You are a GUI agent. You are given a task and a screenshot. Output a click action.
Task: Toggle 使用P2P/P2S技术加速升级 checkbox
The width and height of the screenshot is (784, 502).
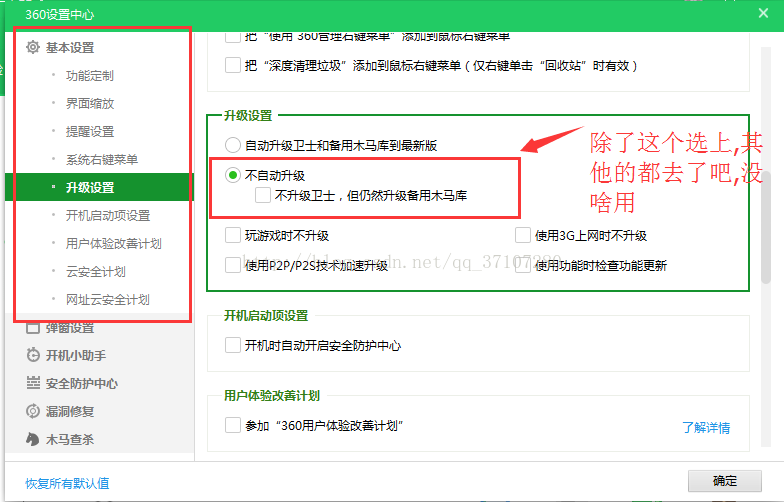pyautogui.click(x=232, y=265)
